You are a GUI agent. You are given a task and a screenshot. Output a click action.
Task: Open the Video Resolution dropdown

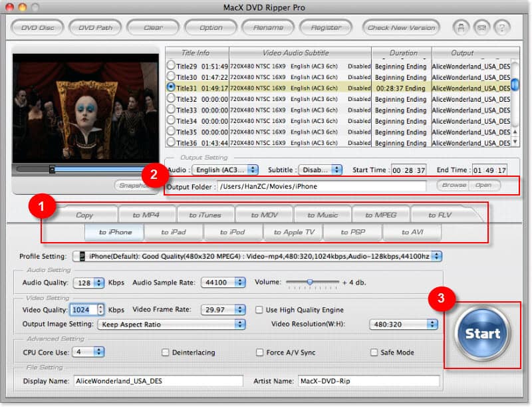404,325
